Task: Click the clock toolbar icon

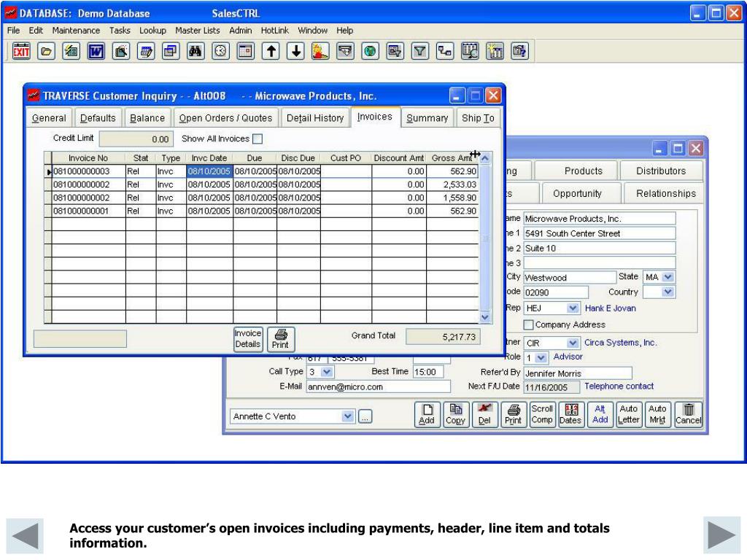Action: [x=220, y=51]
